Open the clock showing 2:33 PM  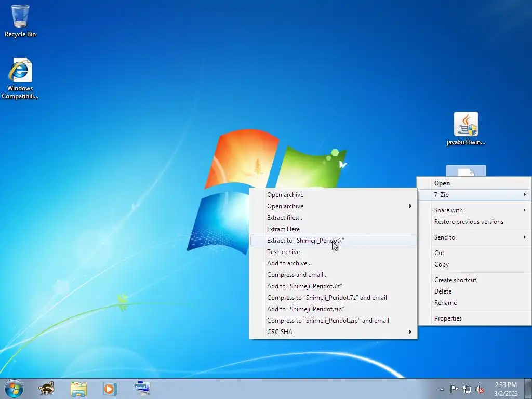[506, 389]
